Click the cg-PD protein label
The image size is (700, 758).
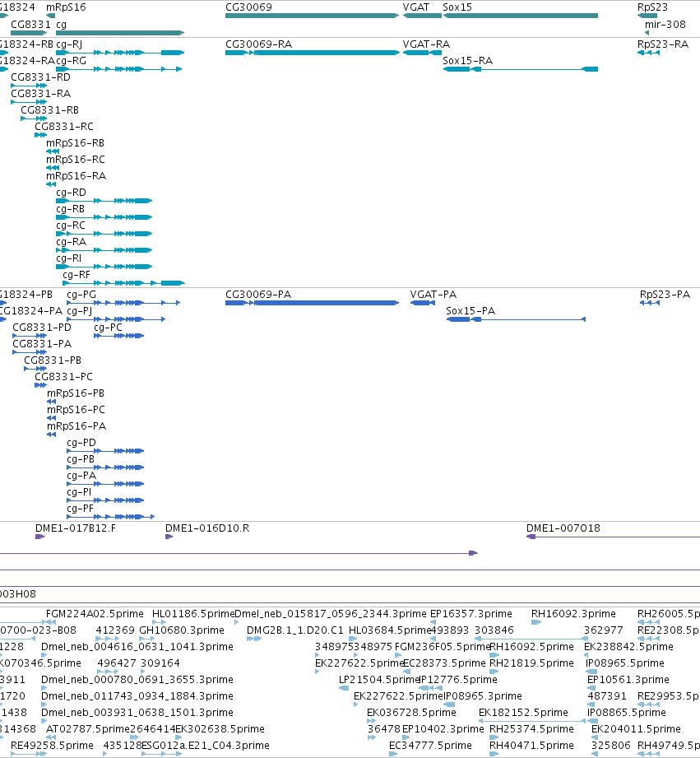pos(81,443)
